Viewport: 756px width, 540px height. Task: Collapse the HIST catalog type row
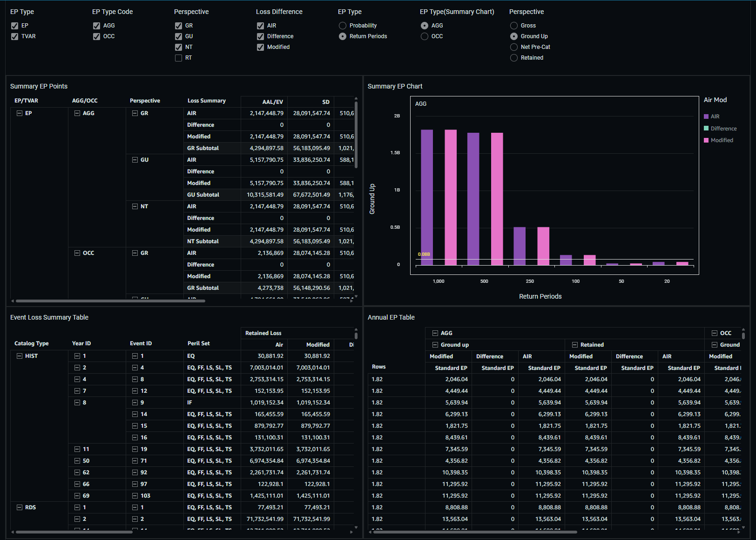click(20, 356)
